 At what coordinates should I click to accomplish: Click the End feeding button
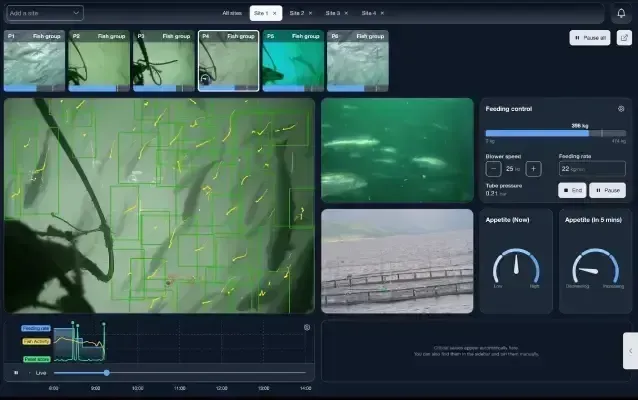[x=572, y=190]
